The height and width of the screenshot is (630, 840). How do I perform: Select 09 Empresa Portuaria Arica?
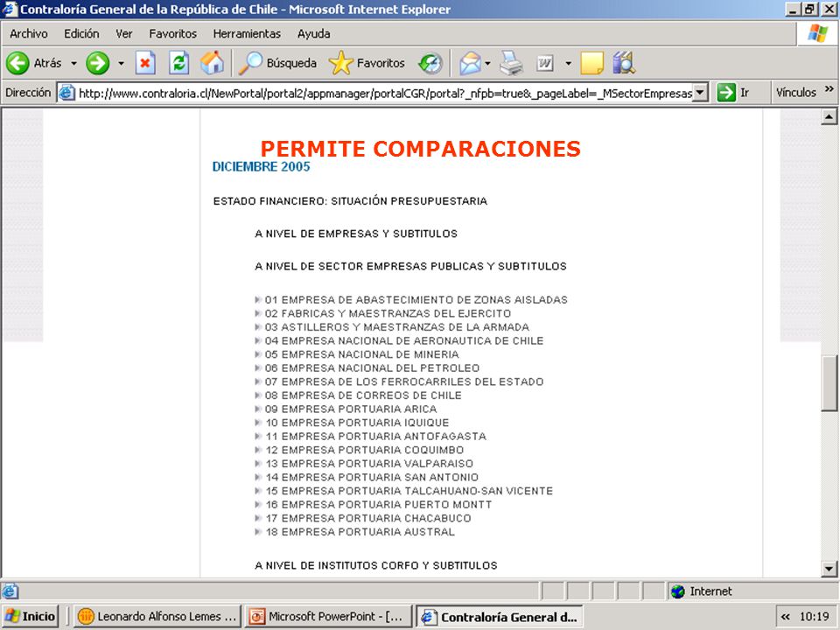coord(351,409)
